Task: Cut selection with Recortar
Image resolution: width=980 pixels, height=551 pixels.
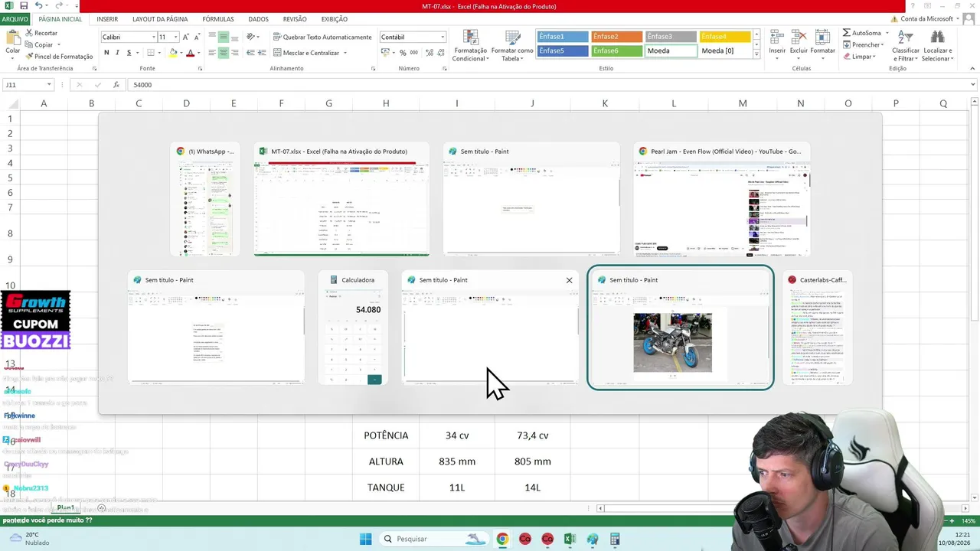Action: click(41, 33)
